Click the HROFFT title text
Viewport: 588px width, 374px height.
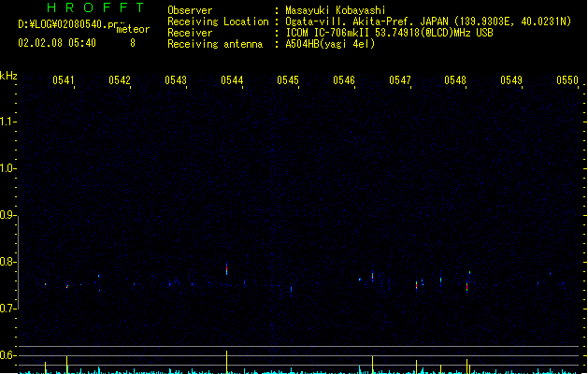pyautogui.click(x=95, y=7)
